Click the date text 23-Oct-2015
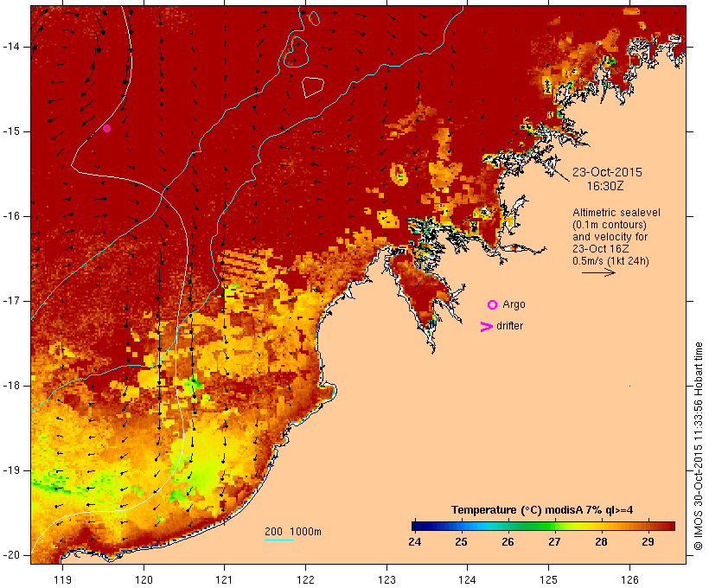This screenshot has width=709, height=588. 607,172
